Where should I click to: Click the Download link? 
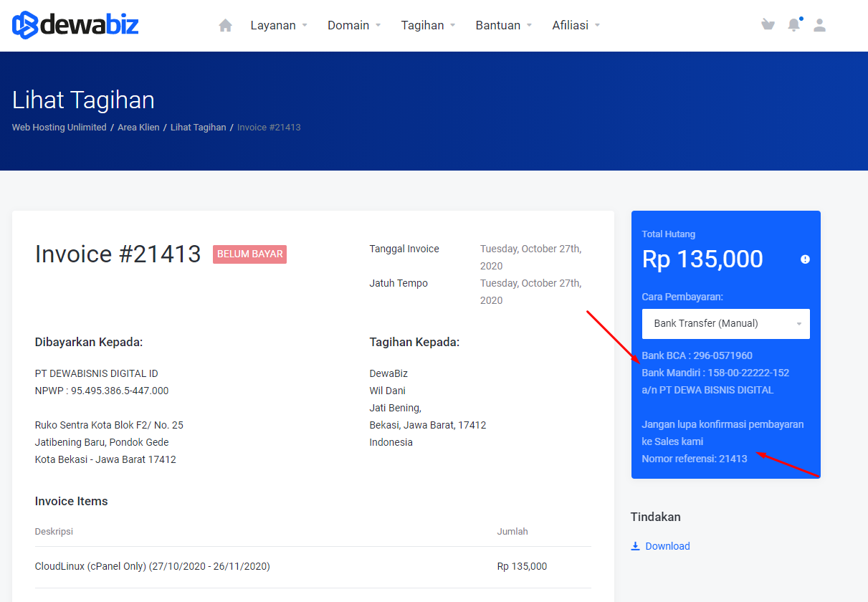click(x=667, y=546)
